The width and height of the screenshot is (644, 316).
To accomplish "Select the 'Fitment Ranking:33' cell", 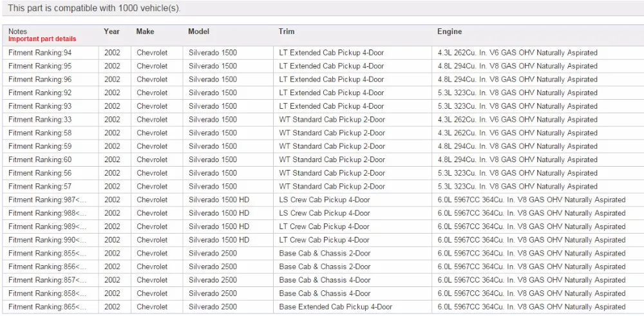I will [x=50, y=120].
